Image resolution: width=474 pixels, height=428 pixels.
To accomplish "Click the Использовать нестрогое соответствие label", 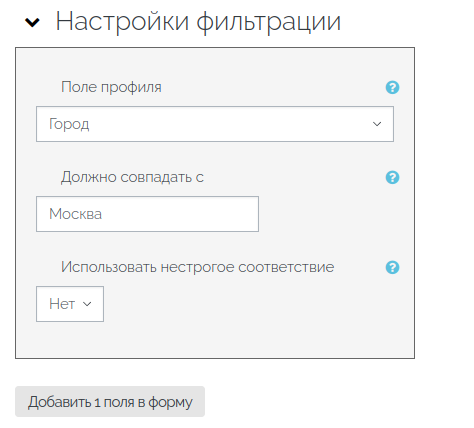I will [x=197, y=267].
